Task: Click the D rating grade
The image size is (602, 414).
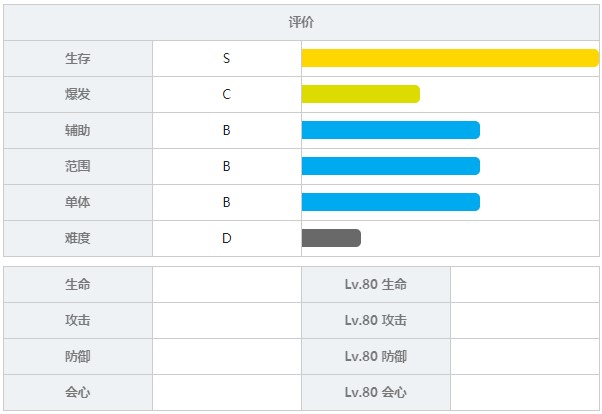Action: 227,238
